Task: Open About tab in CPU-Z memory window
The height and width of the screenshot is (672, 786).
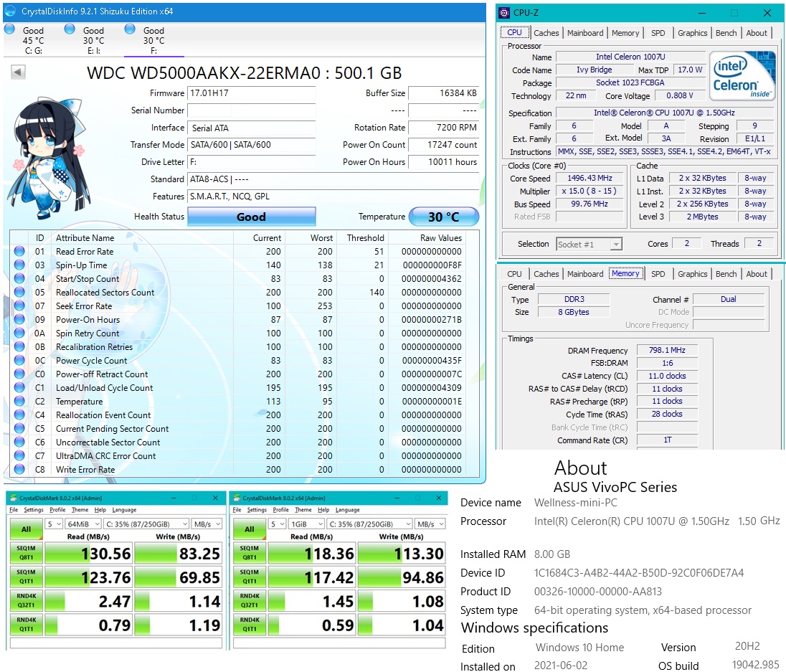Action: tap(757, 274)
